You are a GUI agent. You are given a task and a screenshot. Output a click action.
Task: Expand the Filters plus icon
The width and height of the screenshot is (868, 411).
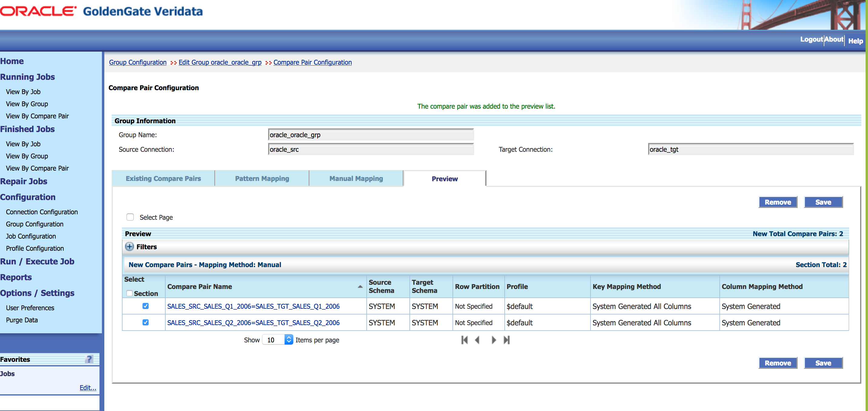[130, 246]
